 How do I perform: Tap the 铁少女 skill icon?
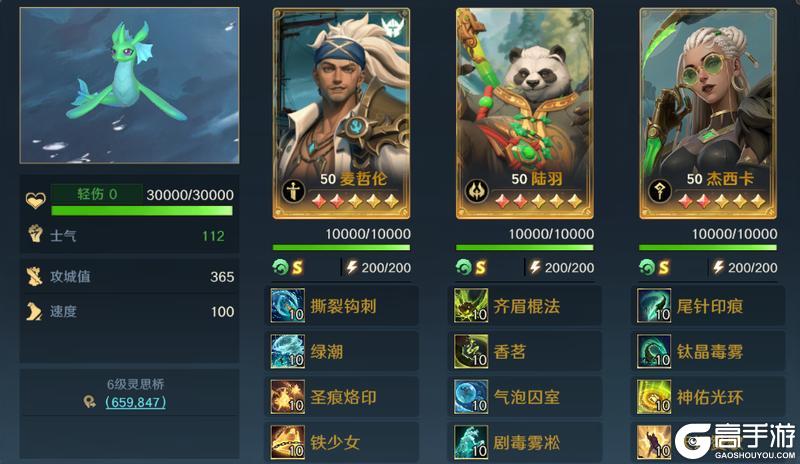(288, 442)
